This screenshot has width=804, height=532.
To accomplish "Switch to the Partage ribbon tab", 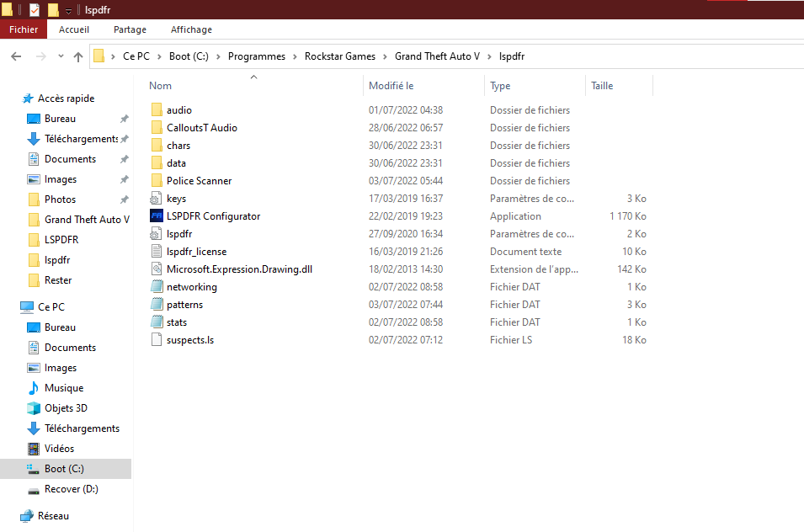I will [x=130, y=29].
